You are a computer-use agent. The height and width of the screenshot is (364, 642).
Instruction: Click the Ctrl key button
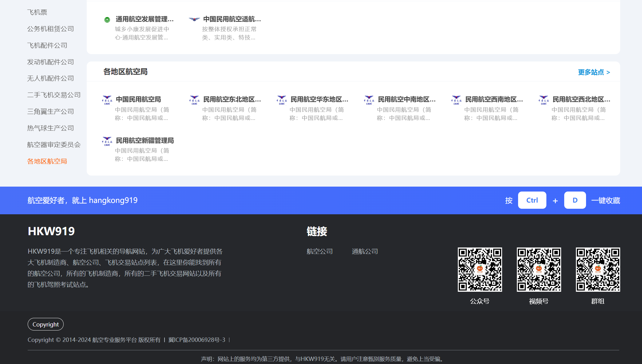coord(532,200)
